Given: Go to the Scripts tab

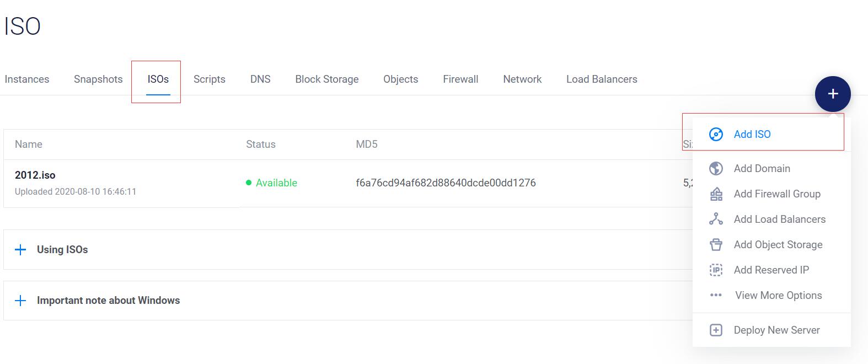Looking at the screenshot, I should (x=210, y=79).
